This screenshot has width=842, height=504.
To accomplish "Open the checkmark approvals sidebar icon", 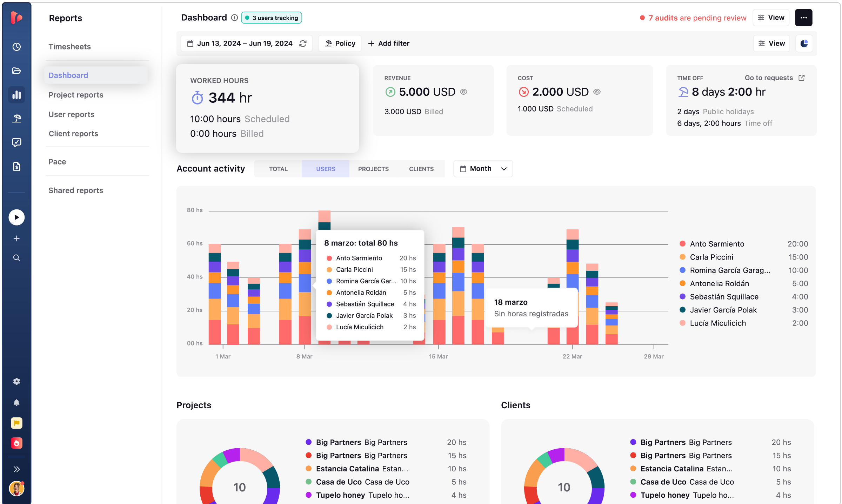I will pyautogui.click(x=16, y=142).
